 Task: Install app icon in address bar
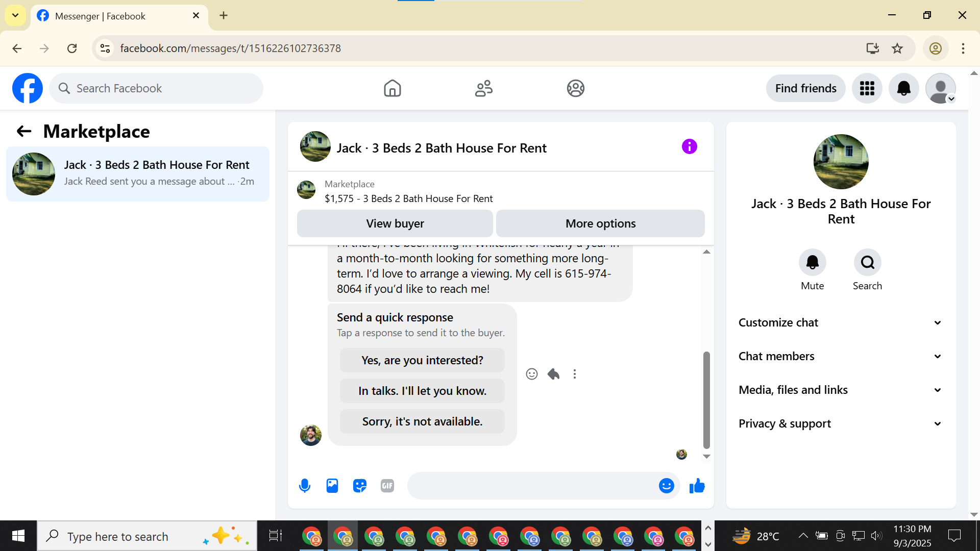872,48
